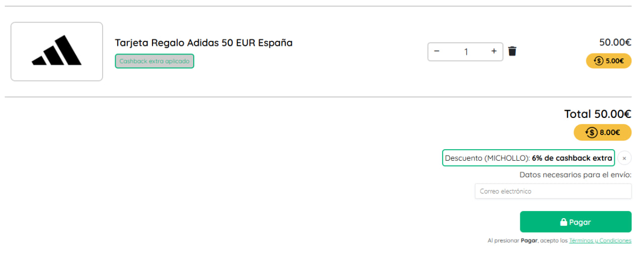This screenshot has width=644, height=260.
Task: Click the Descuento (MICHOLLO) label text
Action: [487, 158]
